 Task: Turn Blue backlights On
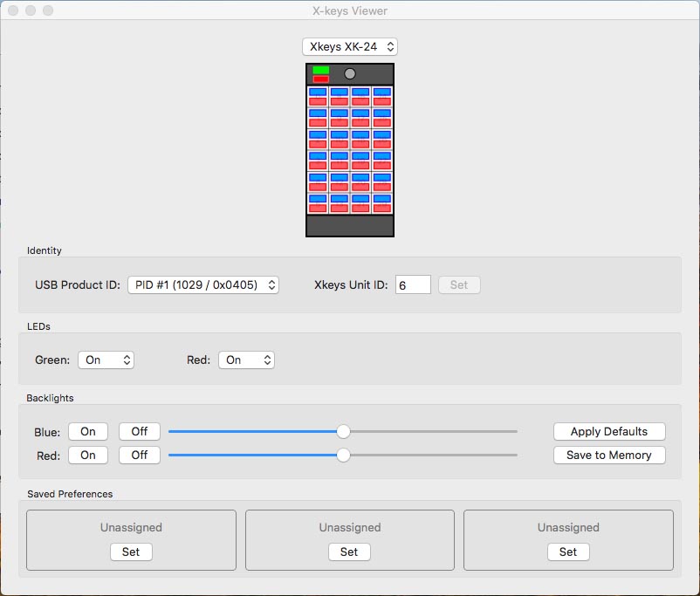coord(88,431)
